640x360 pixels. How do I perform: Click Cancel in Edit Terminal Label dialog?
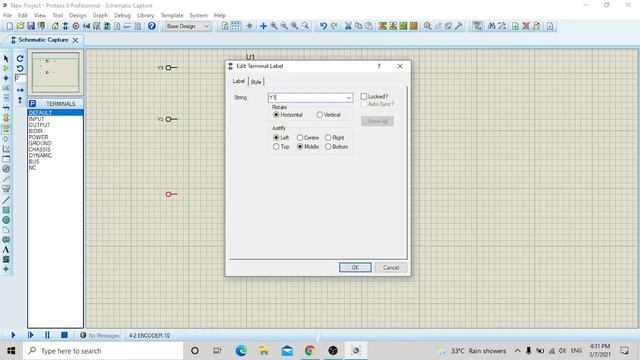391,267
